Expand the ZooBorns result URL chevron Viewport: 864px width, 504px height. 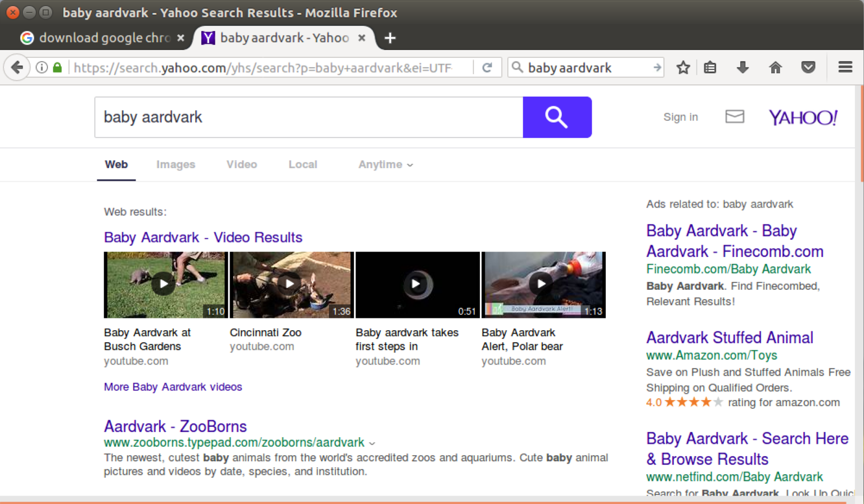point(372,443)
